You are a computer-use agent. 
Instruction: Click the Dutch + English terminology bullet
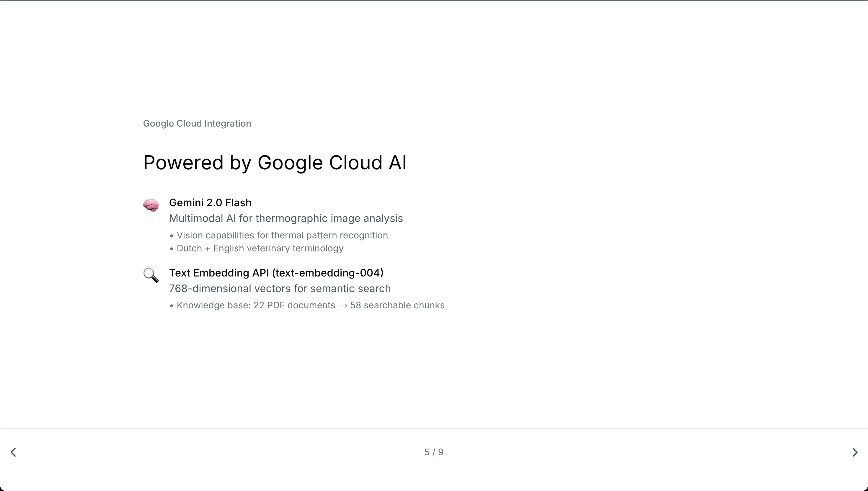[x=260, y=248]
